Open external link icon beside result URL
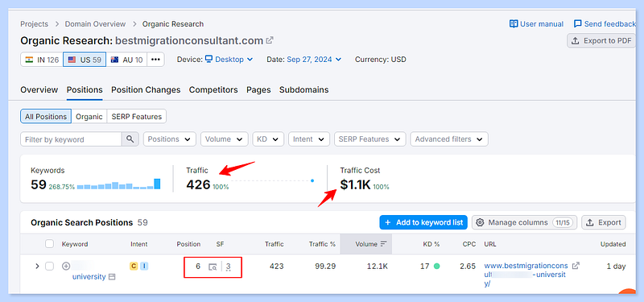Image resolution: width=644 pixels, height=302 pixels. coord(576,266)
